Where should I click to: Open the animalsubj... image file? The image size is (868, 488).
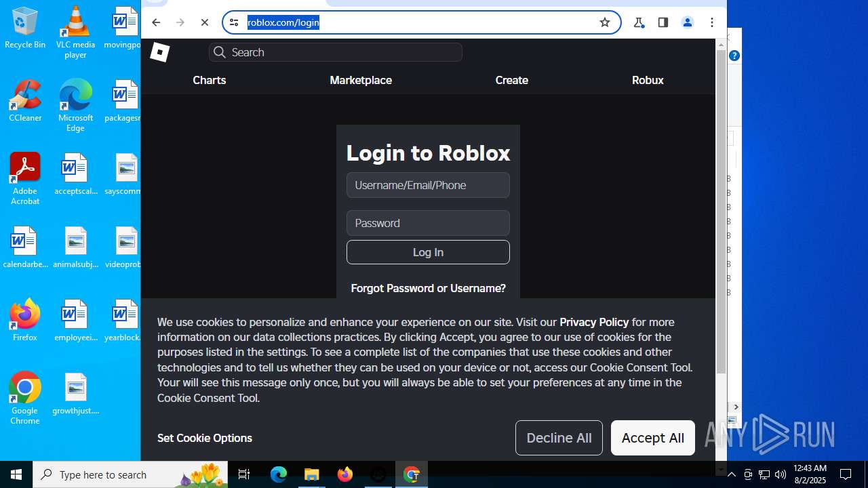pos(75,247)
